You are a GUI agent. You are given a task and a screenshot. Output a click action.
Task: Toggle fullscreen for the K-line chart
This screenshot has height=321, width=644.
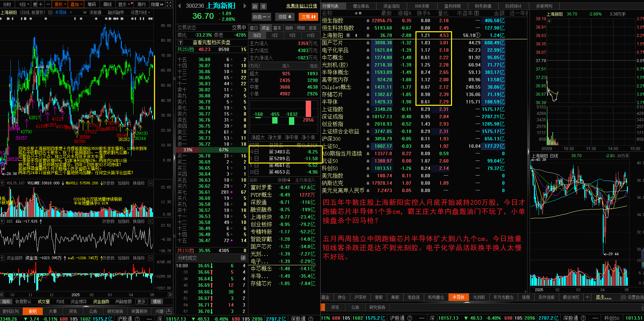pyautogui.click(x=169, y=4)
